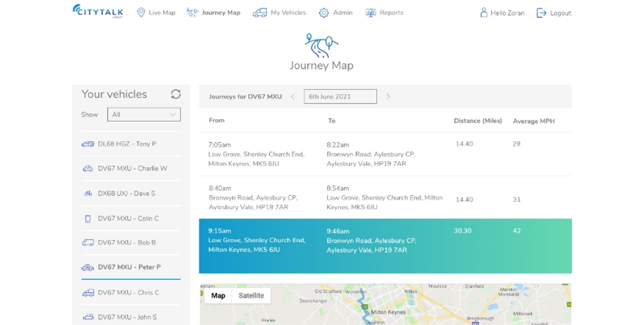Click the large Journey Map header illustration

pos(322,45)
